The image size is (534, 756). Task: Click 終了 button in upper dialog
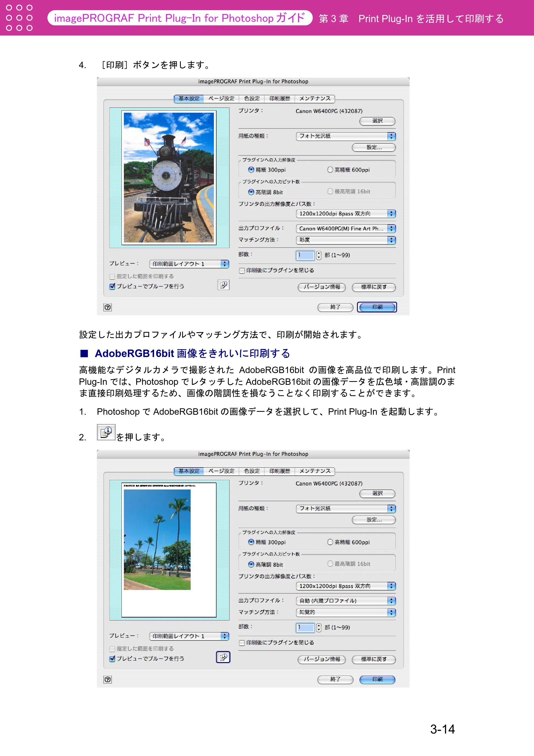[335, 307]
